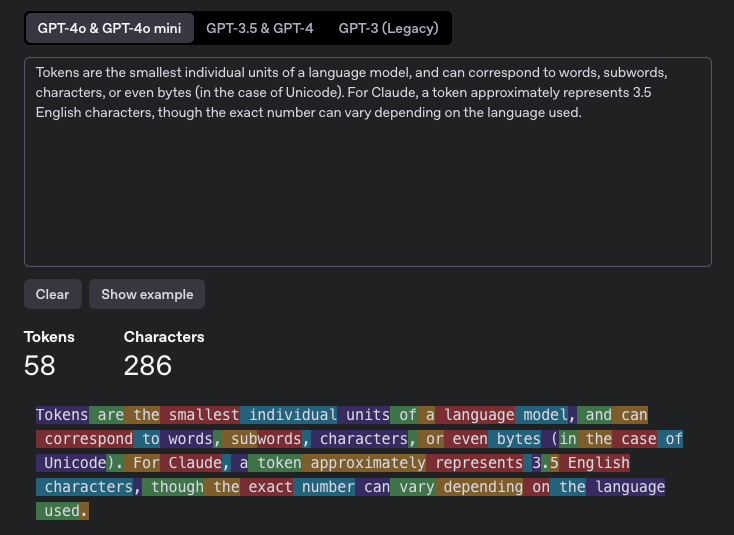Click the highlighted token "bytes"

point(514,439)
